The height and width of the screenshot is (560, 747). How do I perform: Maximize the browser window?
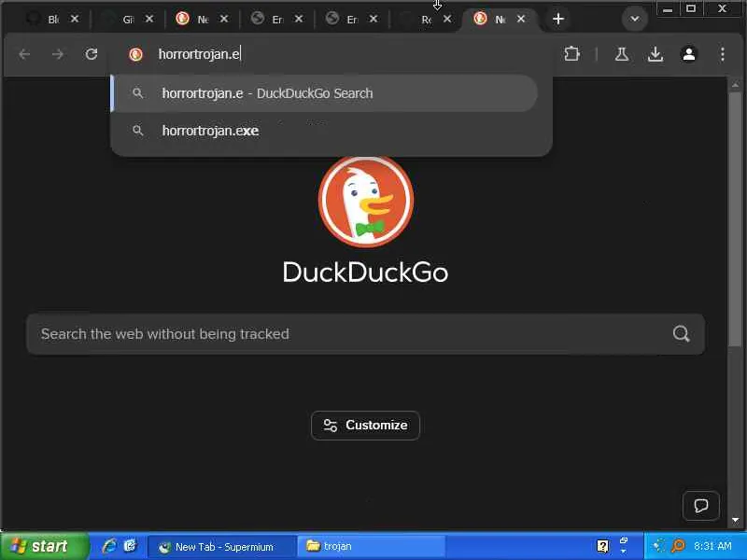[x=691, y=8]
